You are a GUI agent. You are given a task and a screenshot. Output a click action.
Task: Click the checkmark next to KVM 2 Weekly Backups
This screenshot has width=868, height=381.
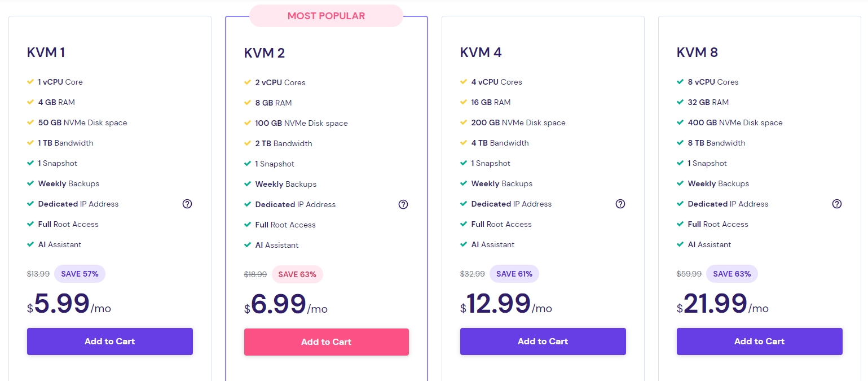point(248,184)
